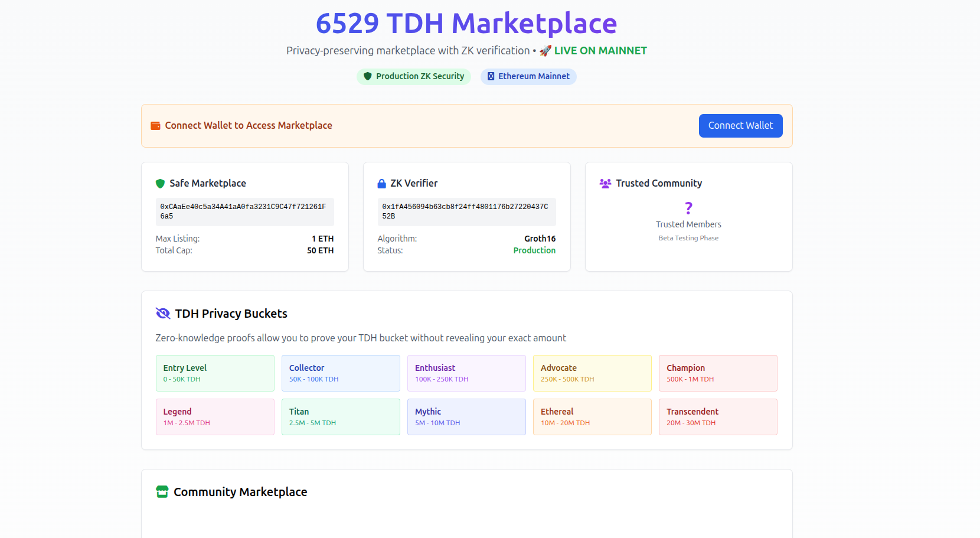Click the TDH Privacy Buckets heading

pyautogui.click(x=231, y=314)
